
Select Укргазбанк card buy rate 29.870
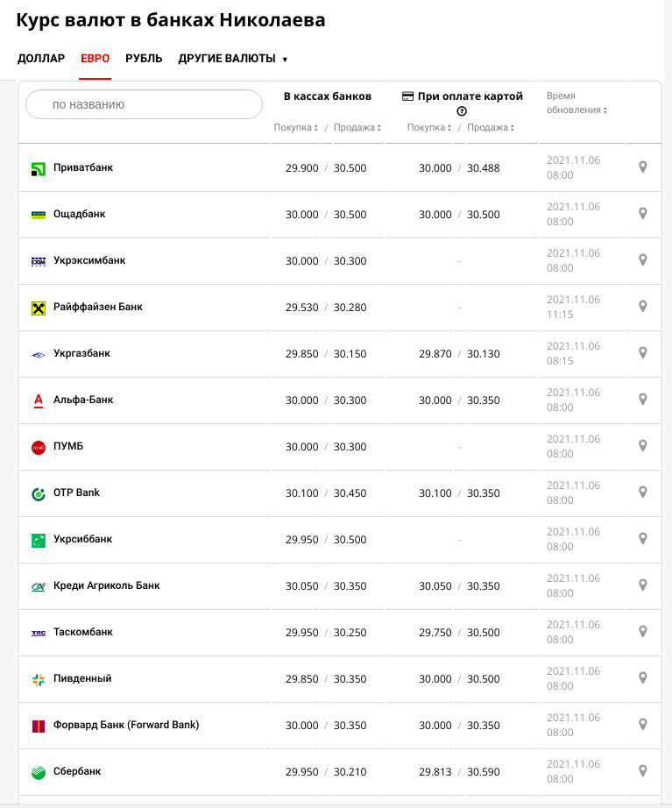pos(435,353)
